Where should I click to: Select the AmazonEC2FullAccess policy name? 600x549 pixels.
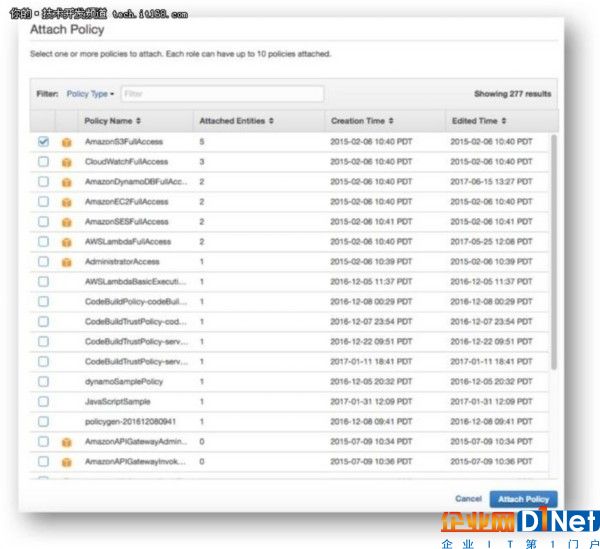[x=127, y=202]
